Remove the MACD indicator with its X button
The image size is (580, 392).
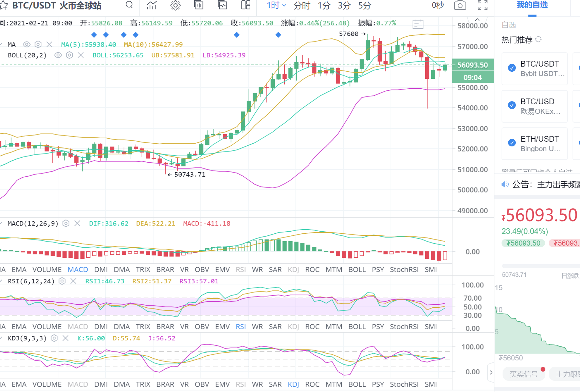coord(77,223)
